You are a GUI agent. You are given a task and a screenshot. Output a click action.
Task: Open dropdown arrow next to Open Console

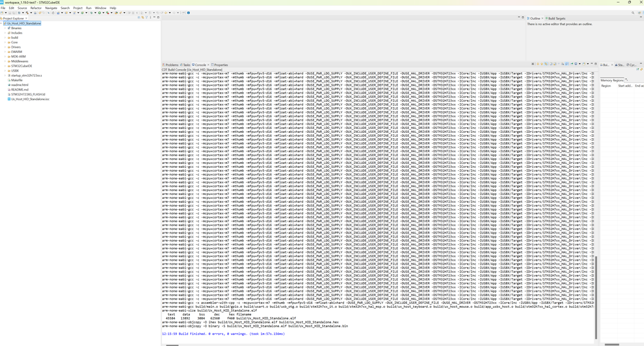pos(588,64)
